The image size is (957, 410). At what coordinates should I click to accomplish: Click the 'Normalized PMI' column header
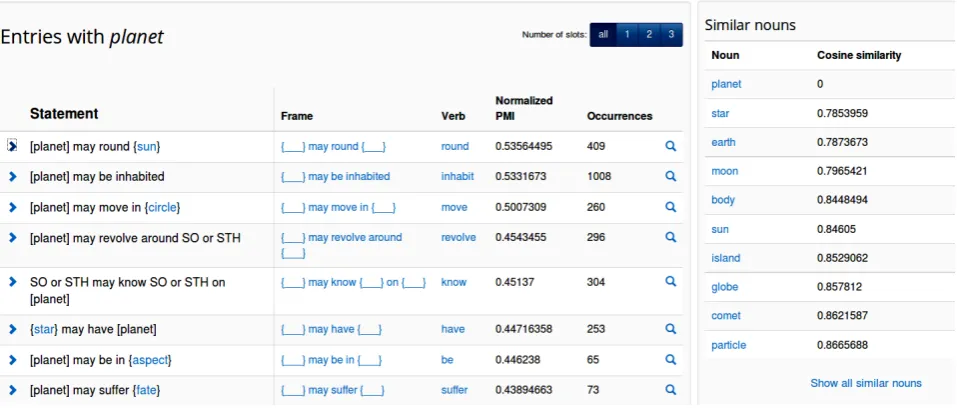(x=524, y=108)
